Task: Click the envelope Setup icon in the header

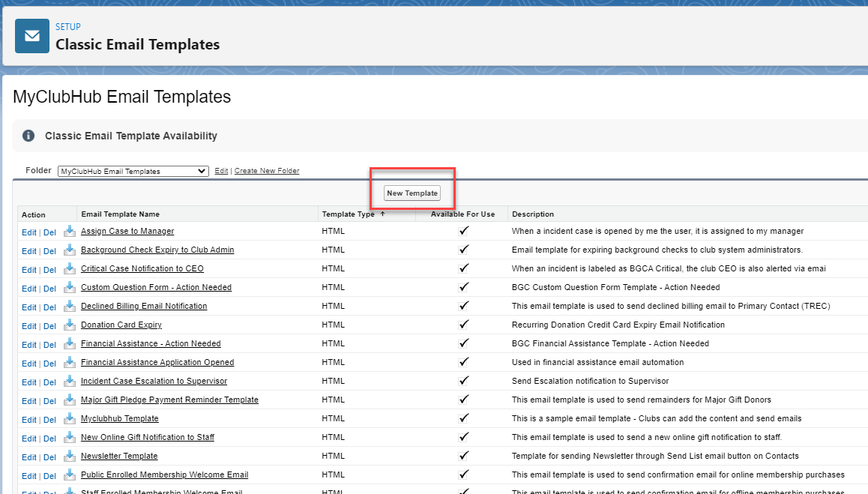Action: [x=31, y=35]
